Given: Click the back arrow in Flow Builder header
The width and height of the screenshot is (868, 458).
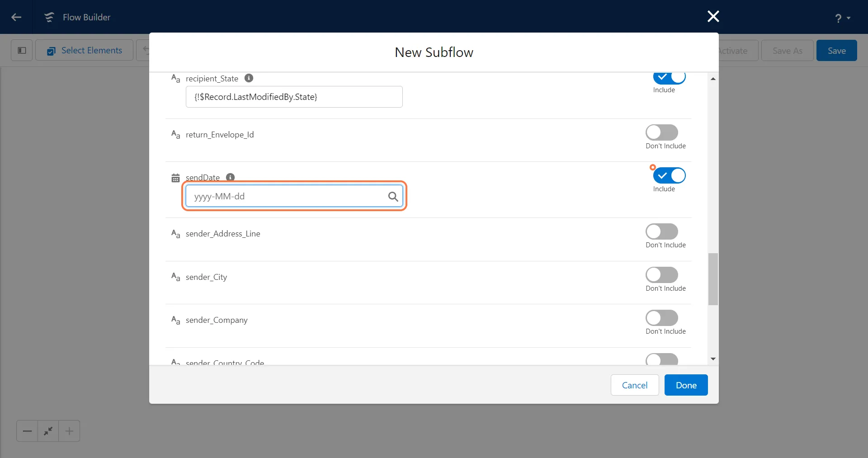Looking at the screenshot, I should point(16,17).
